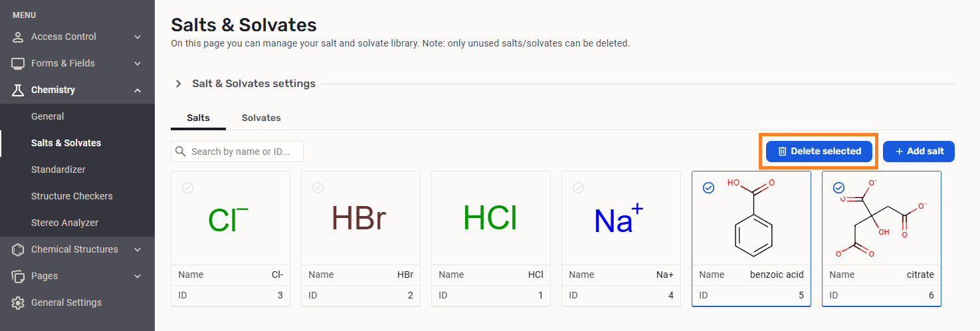
Task: Select the Cl- salt checkmark
Action: [187, 188]
